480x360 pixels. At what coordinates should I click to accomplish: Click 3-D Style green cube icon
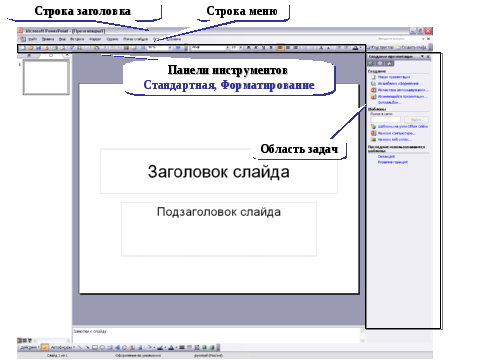212,347
